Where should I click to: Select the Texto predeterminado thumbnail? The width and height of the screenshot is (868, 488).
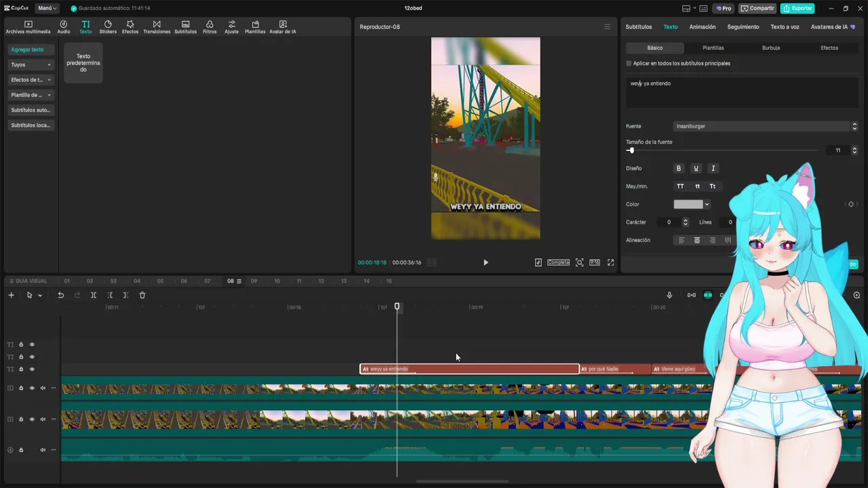click(x=83, y=63)
